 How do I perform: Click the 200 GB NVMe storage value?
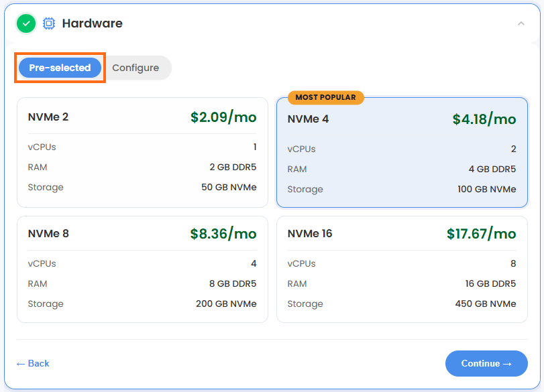(x=226, y=304)
